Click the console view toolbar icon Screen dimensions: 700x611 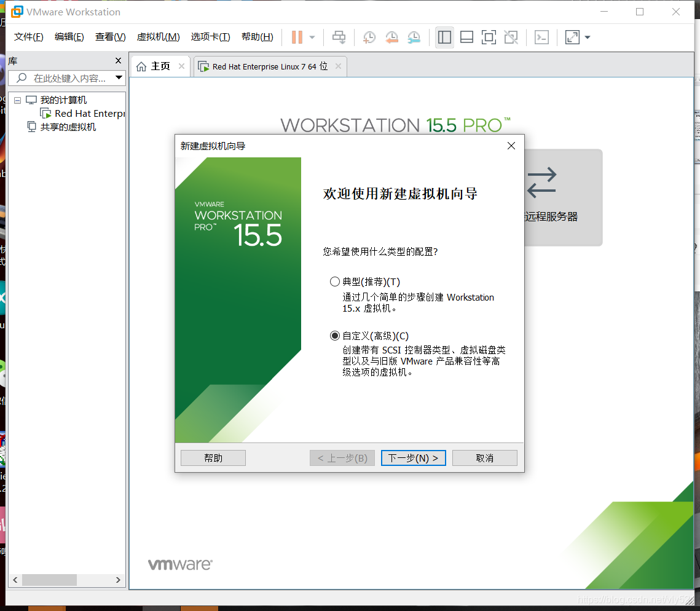[x=541, y=37]
